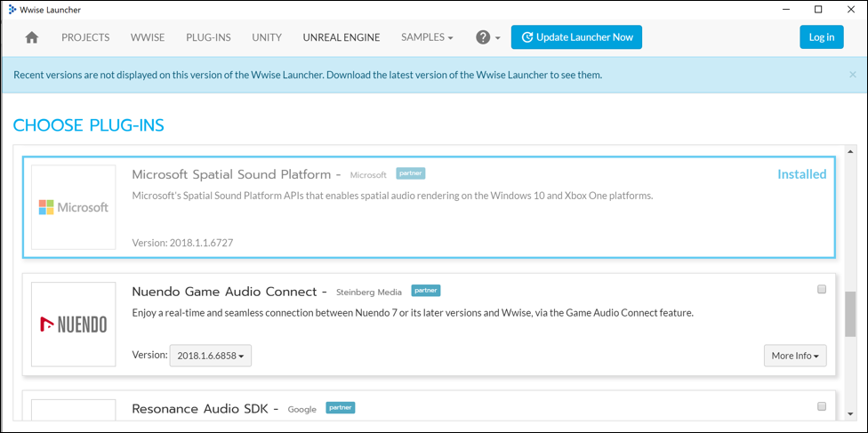Maximize the Wwise Launcher window
Screen dimensions: 868x433
(818, 10)
